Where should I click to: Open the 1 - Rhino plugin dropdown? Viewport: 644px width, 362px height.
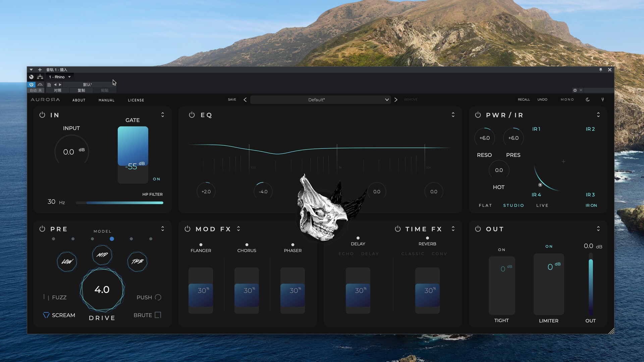click(60, 77)
